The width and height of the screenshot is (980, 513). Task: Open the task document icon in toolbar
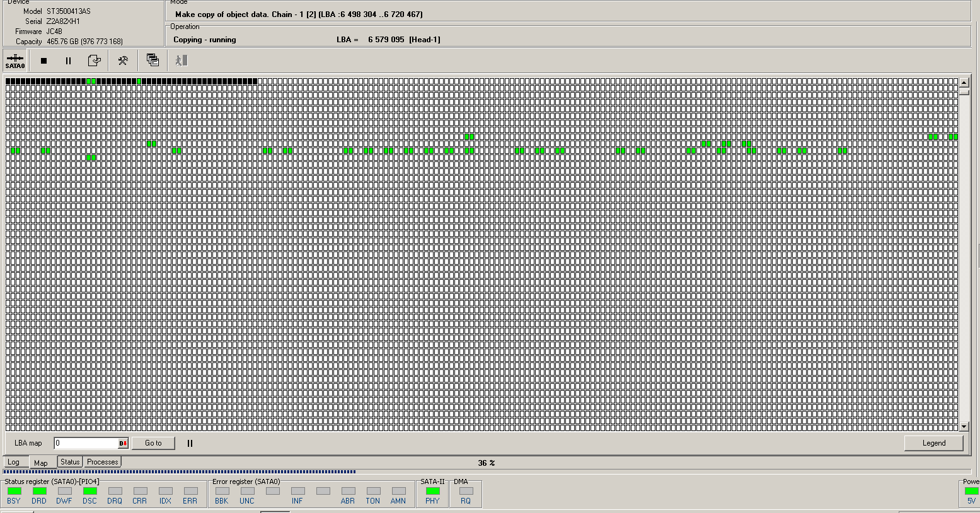pyautogui.click(x=95, y=61)
